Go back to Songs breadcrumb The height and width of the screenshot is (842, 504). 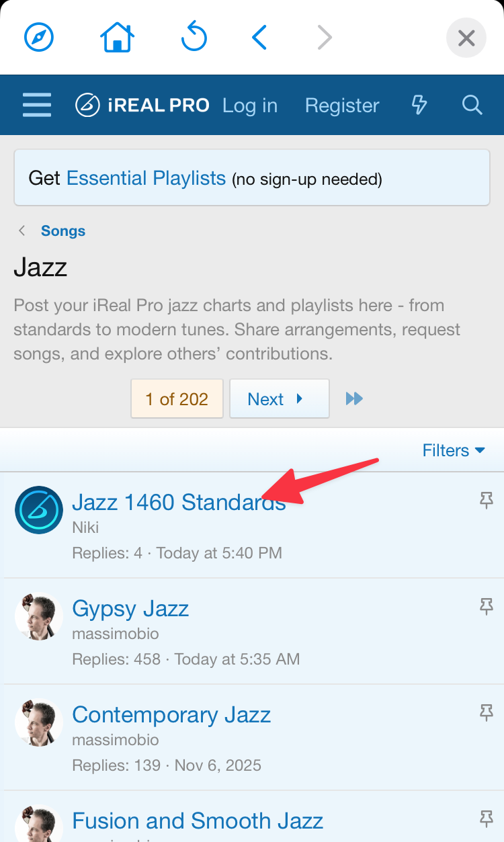(62, 231)
